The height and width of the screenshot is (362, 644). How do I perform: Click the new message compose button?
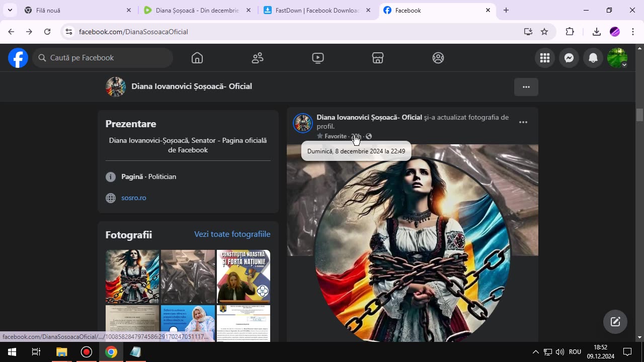(615, 322)
